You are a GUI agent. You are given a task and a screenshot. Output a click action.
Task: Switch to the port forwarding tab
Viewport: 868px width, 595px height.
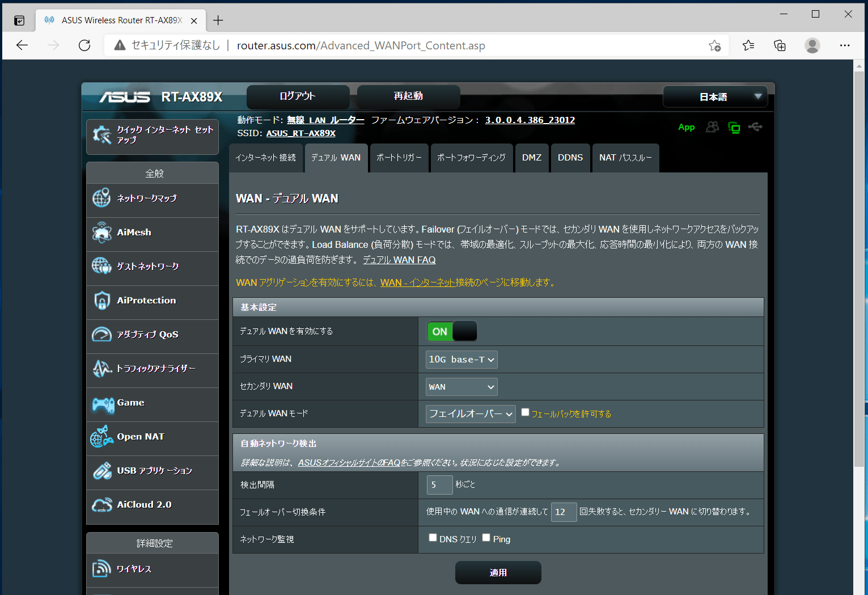pos(472,158)
